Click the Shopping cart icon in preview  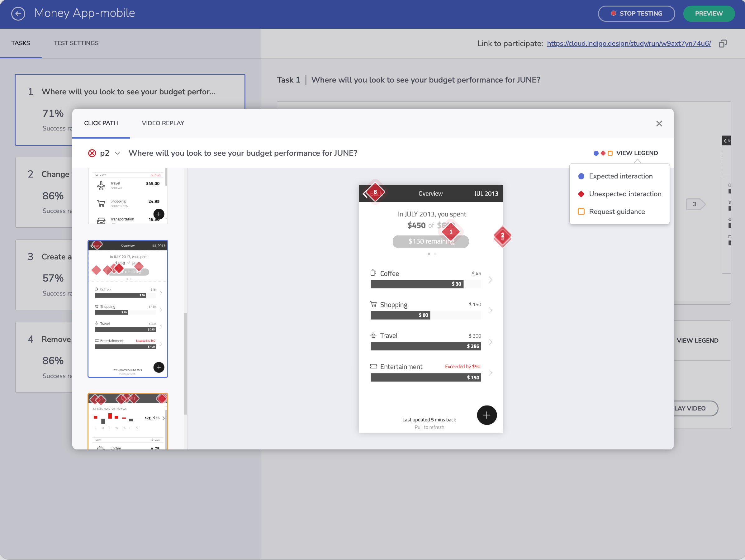(373, 304)
